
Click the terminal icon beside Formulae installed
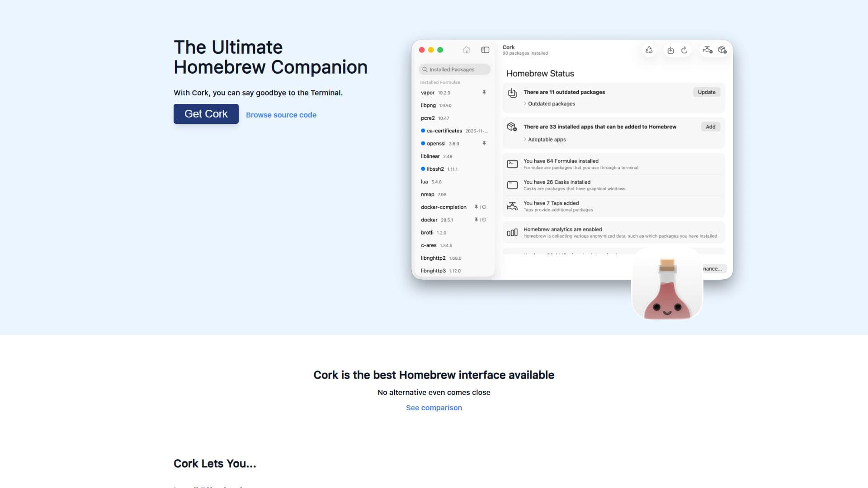pos(512,164)
